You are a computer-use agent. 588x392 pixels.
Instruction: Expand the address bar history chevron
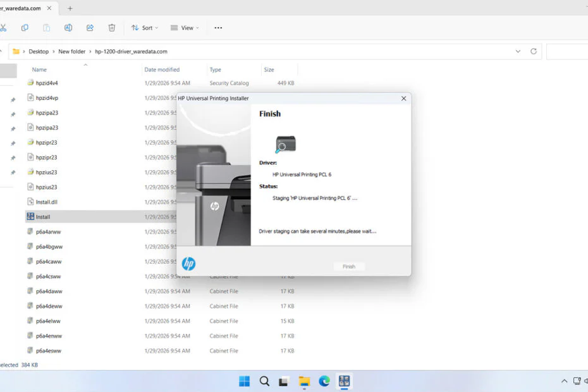tap(518, 51)
